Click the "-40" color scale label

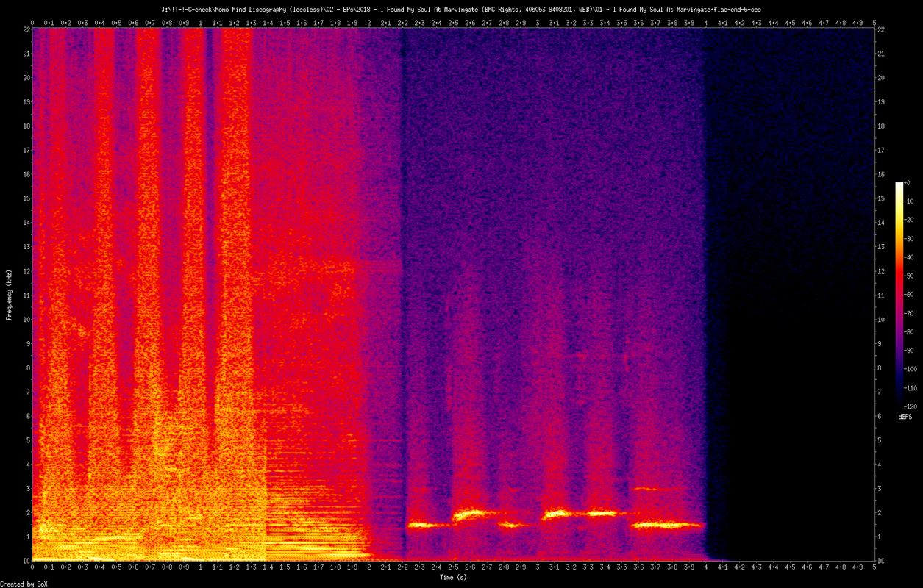coord(909,257)
